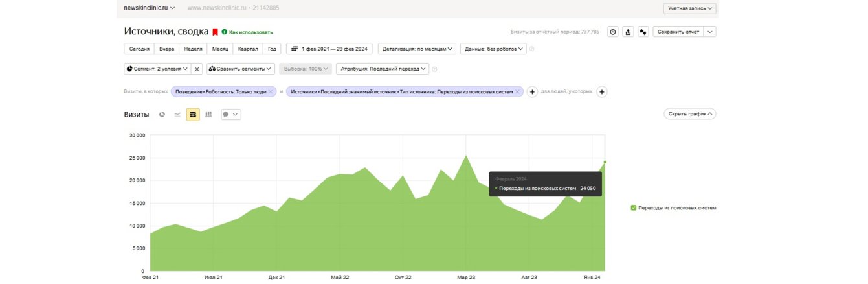Image resolution: width=868 pixels, height=284 pixels.
Task: Click the 'Сохранить отчет' button
Action: (678, 32)
